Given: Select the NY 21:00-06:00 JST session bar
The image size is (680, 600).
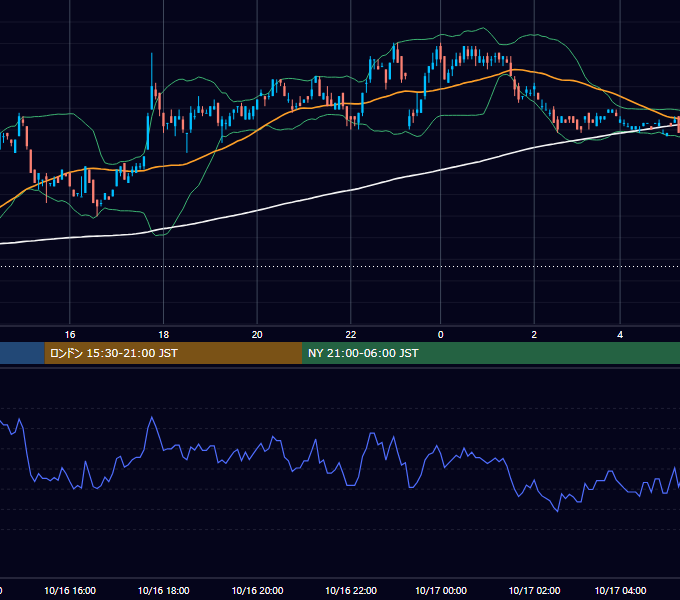Looking at the screenshot, I should 491,353.
